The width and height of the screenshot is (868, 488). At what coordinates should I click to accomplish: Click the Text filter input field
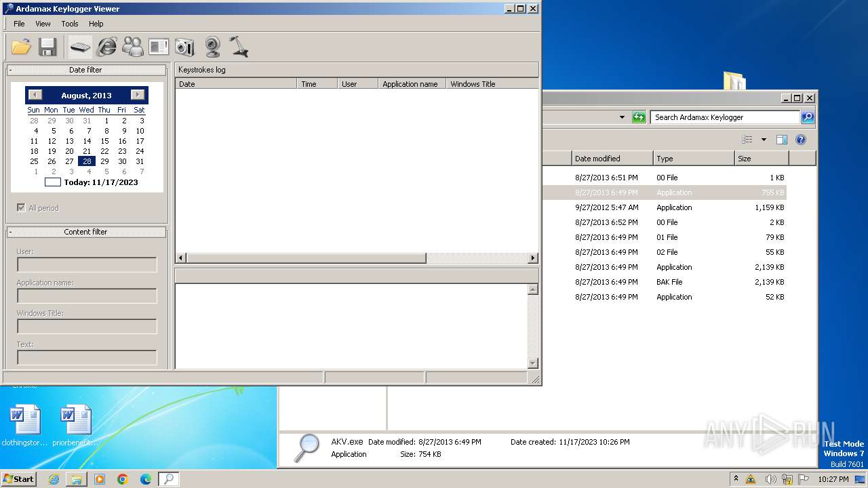(87, 358)
